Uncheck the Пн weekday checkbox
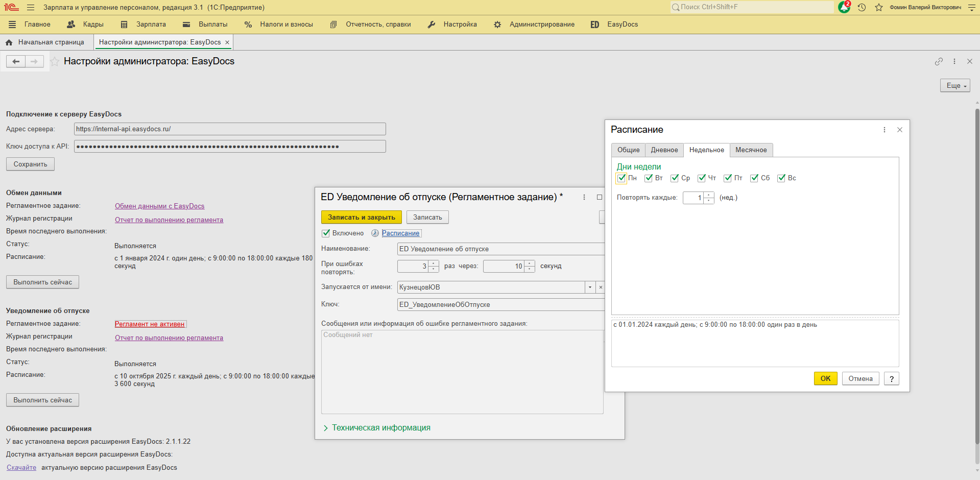 point(622,178)
